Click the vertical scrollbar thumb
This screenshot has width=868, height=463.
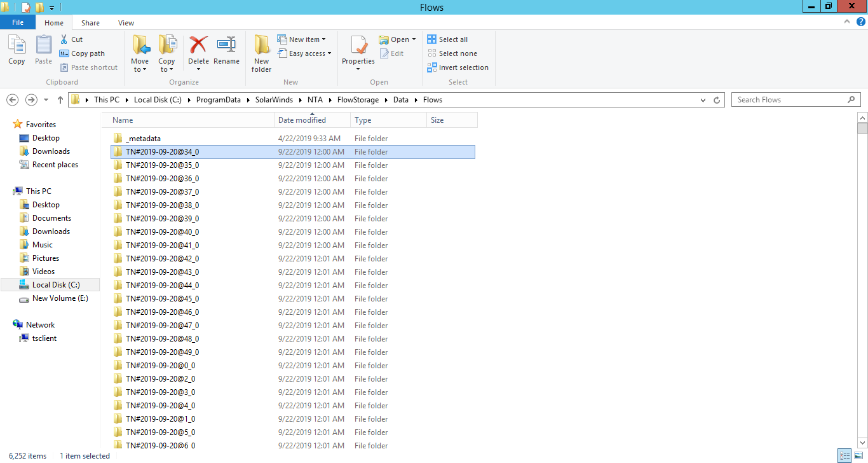[x=862, y=128]
